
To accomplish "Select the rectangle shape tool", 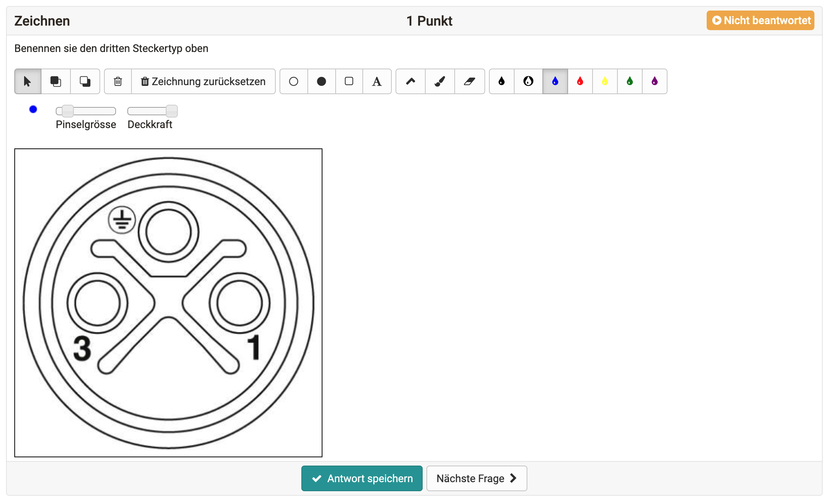I will (349, 81).
